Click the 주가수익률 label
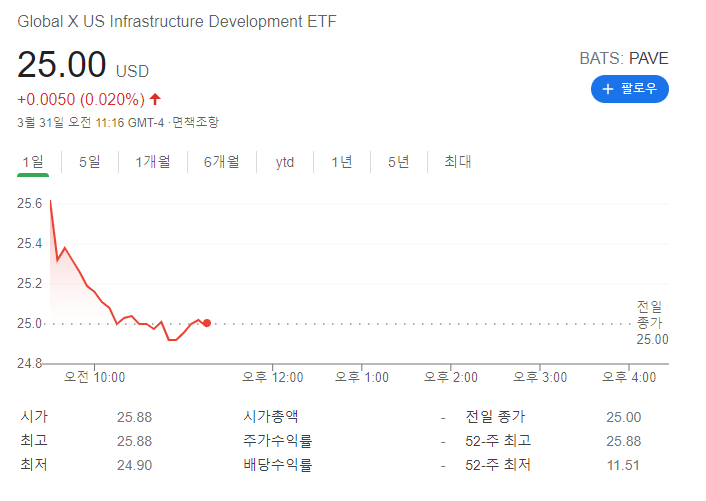Viewport: 706px width, 501px height. [278, 440]
